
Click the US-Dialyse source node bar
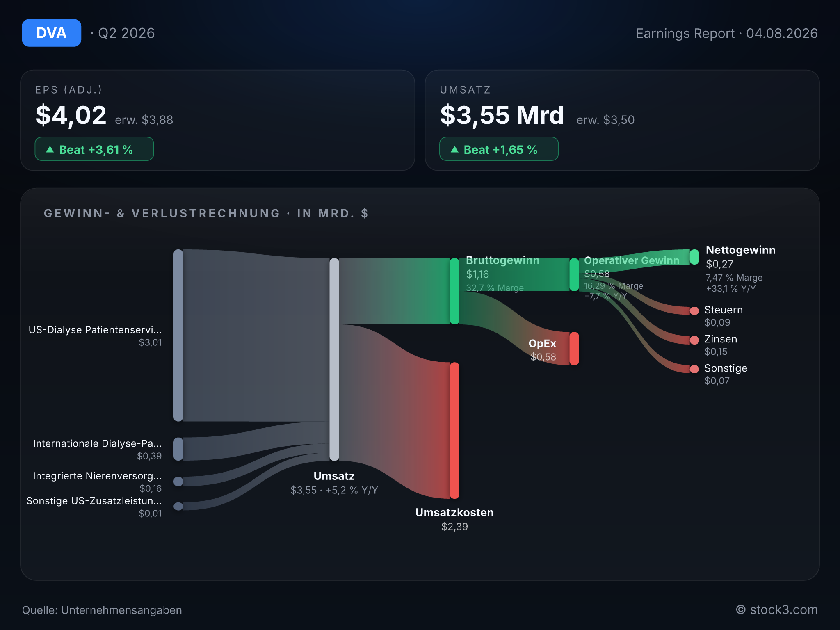(x=178, y=336)
